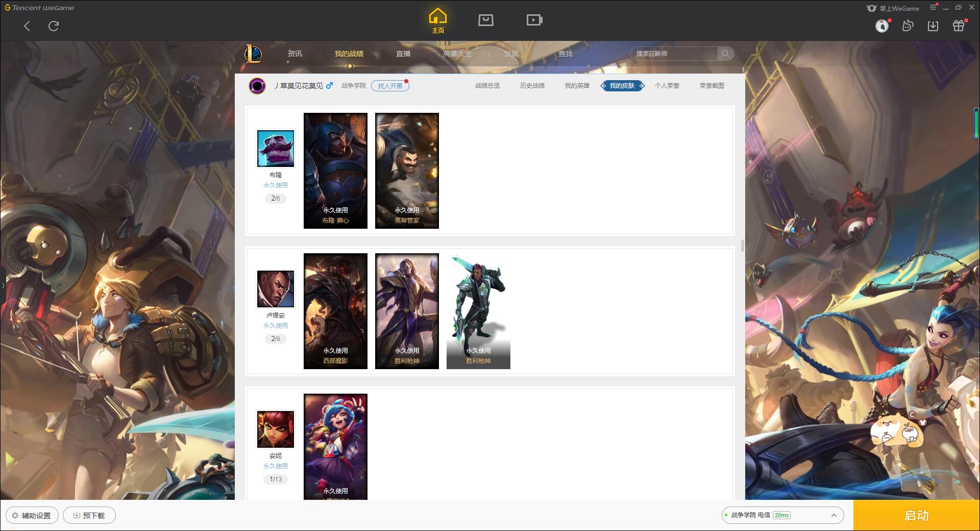This screenshot has height=531, width=980.
Task: Click the content panel scrollbar handle
Action: coord(742,246)
